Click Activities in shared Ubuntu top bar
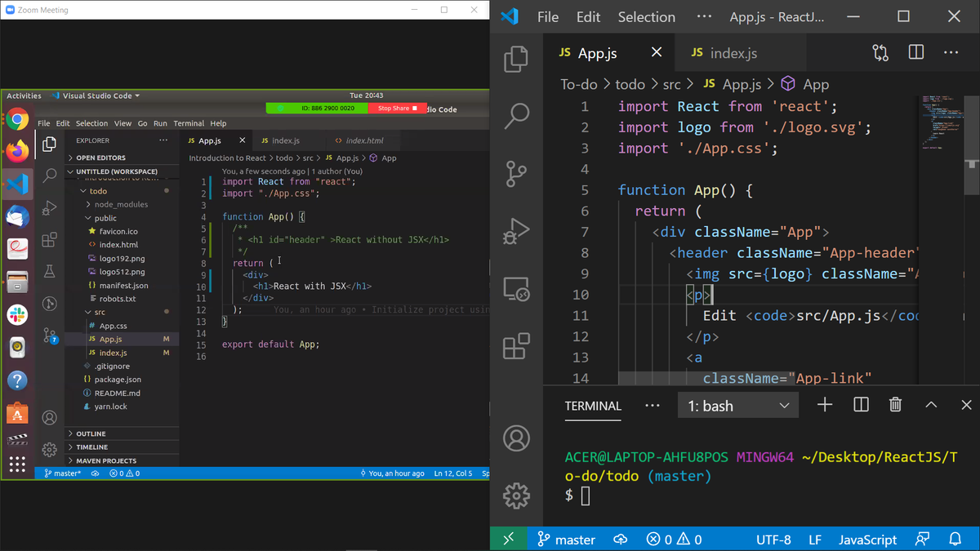Image resolution: width=980 pixels, height=551 pixels. 24,96
